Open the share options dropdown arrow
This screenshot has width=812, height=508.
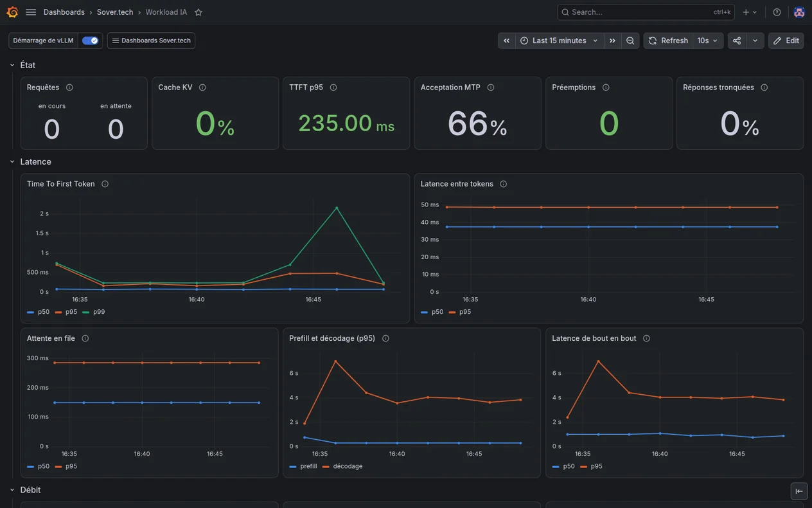[755, 41]
